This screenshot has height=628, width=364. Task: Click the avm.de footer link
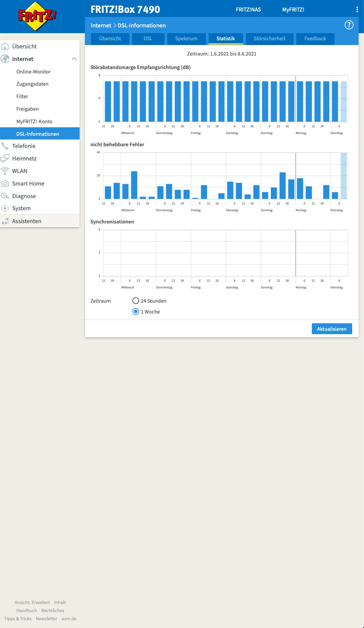69,619
